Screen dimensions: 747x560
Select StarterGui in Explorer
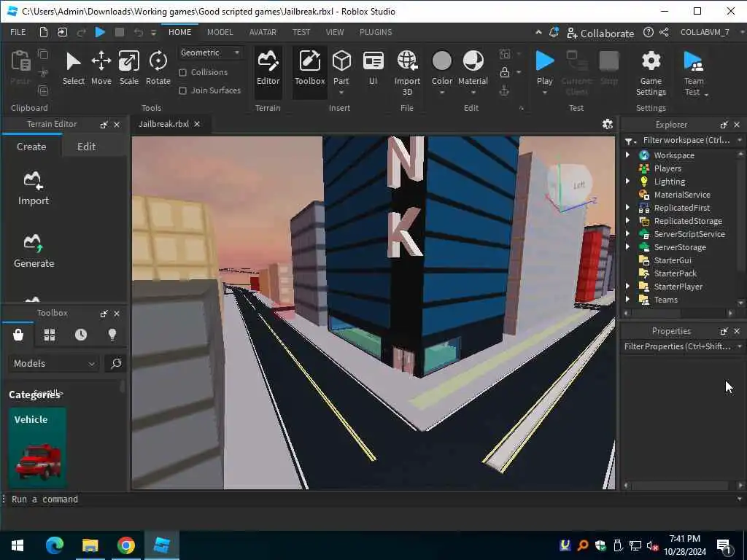(x=672, y=260)
